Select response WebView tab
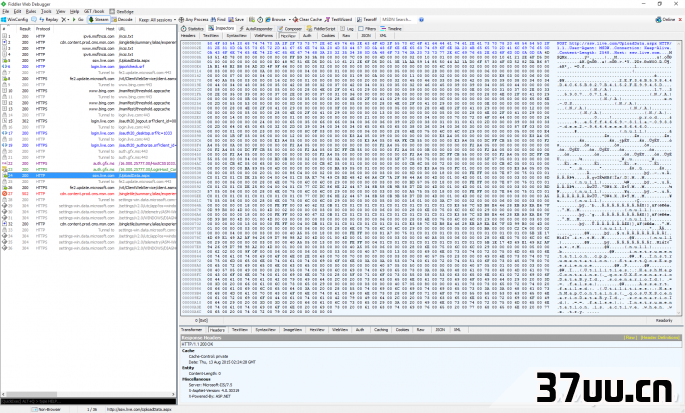Viewport: 685px width, 413px height. coord(339,330)
